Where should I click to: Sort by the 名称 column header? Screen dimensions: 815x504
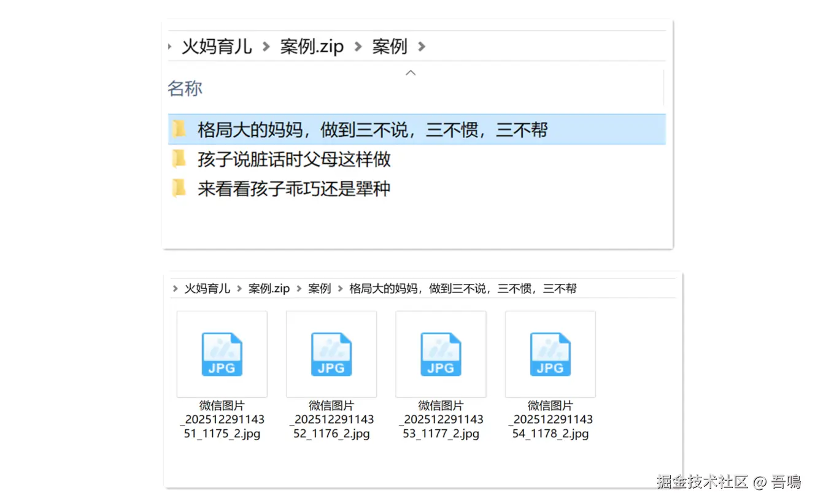point(185,88)
